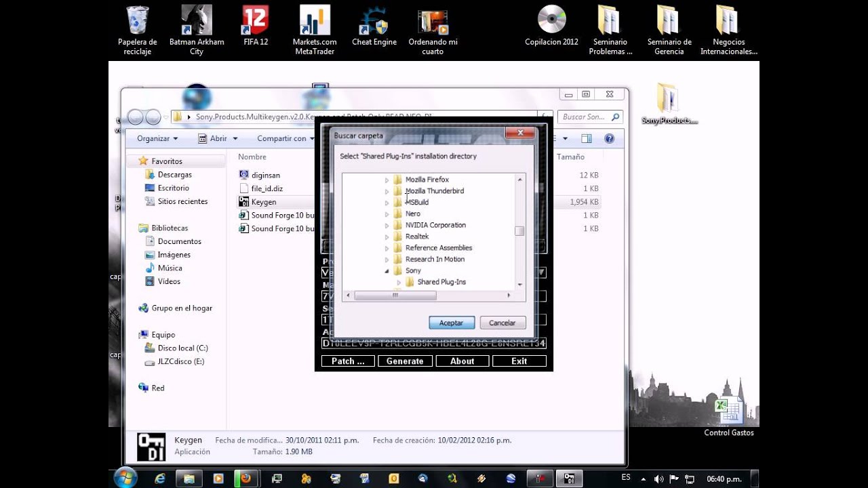868x488 pixels.
Task: Open Sitios recientes in the navigation pane
Action: [x=182, y=201]
